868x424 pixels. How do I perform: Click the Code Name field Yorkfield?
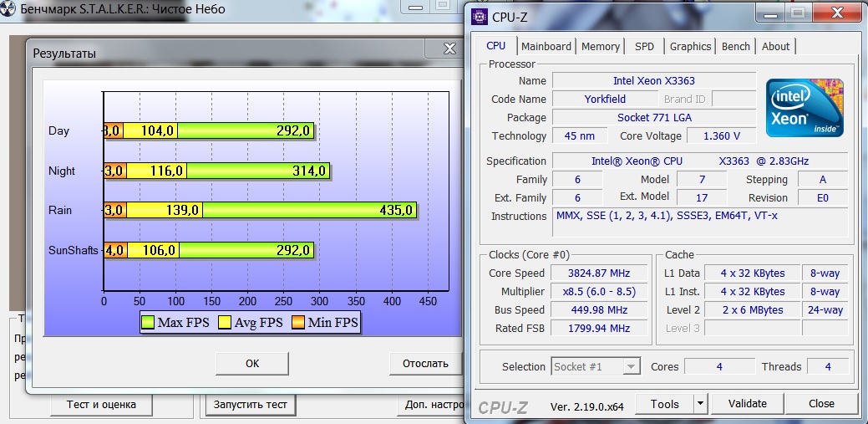coord(605,100)
